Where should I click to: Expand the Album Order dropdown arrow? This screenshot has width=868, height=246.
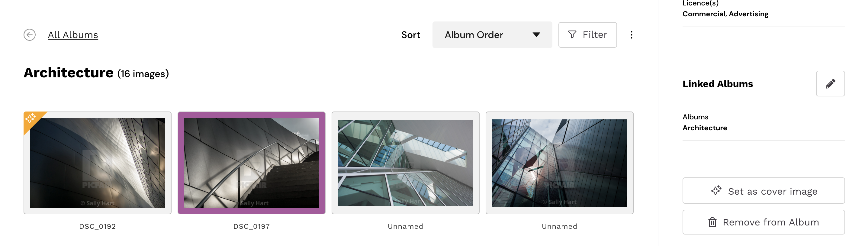536,35
